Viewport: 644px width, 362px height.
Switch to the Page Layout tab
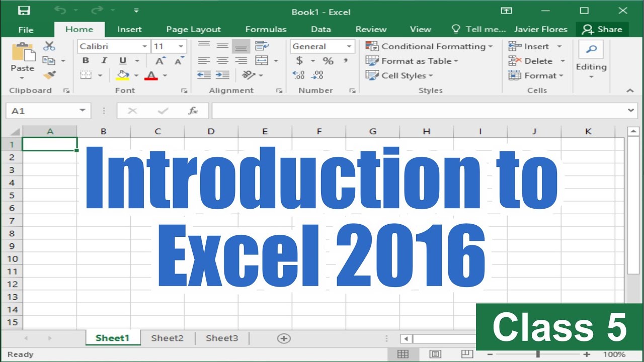(x=194, y=29)
